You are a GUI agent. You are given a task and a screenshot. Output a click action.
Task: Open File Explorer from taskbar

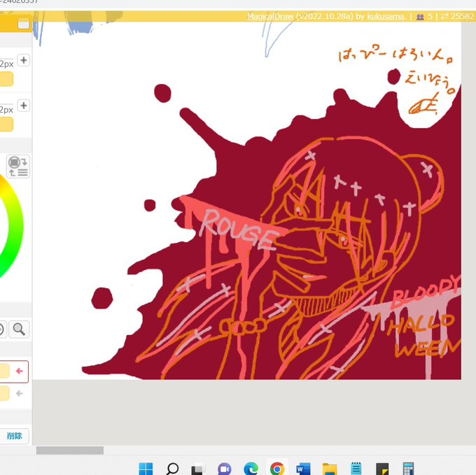330,469
